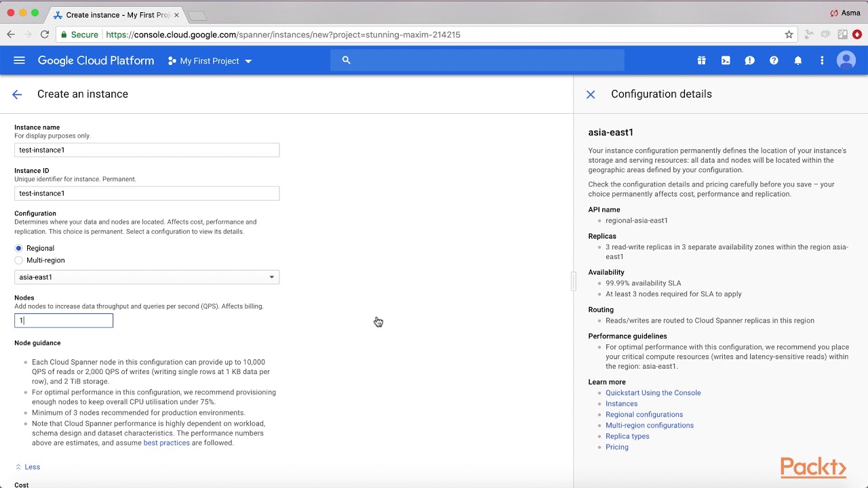Close the Configuration details panel
This screenshot has height=488, width=868.
coord(591,94)
